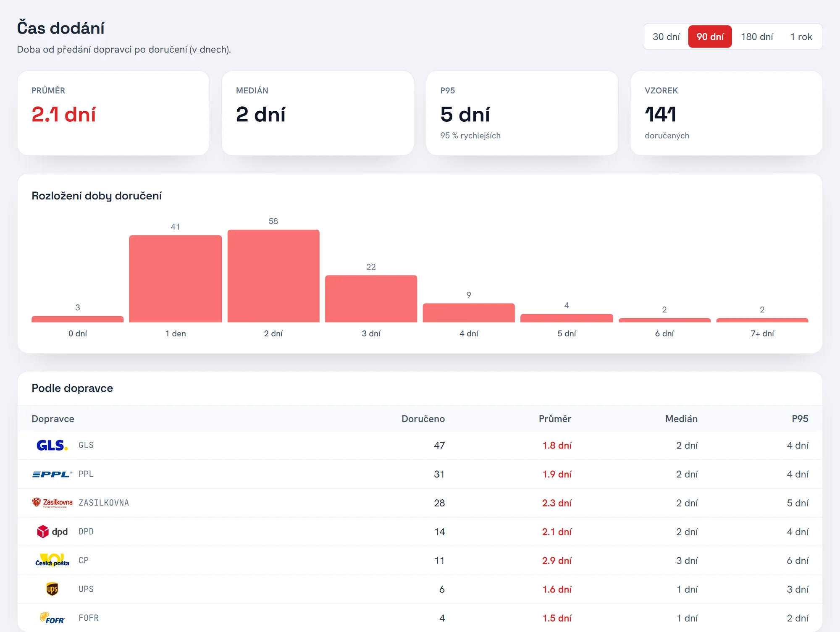
Task: Click the Čas dodání page title
Action: [60, 28]
